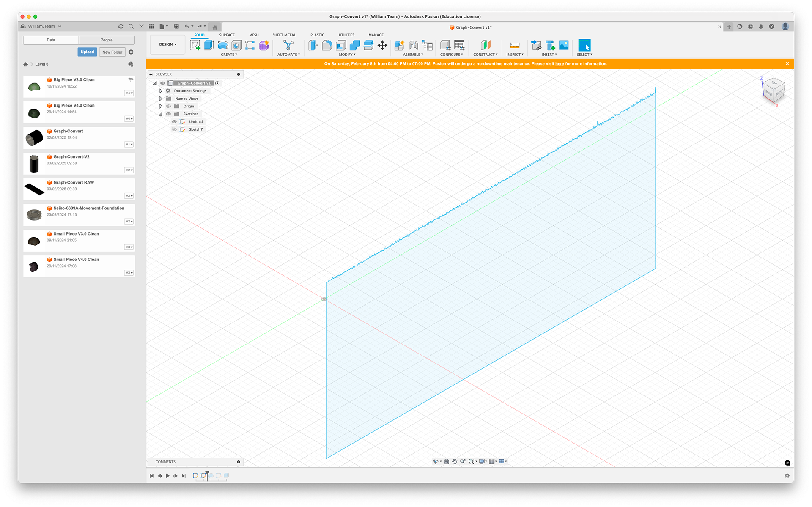Click the Joint tool icon
812x507 pixels.
pos(413,45)
